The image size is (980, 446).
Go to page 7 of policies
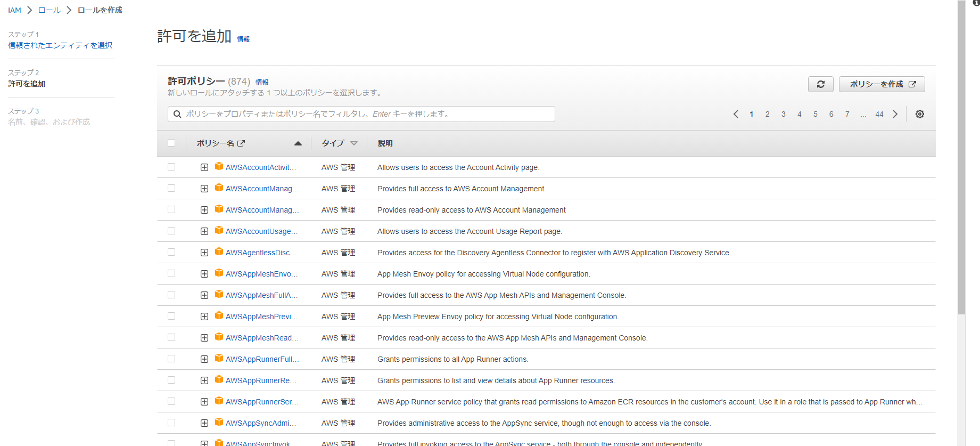(x=847, y=114)
